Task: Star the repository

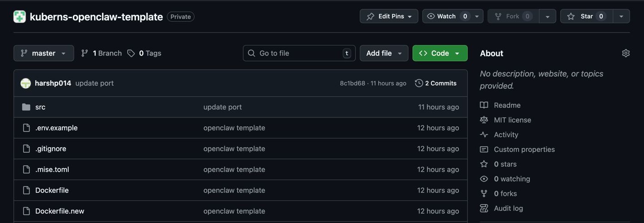Action: tap(586, 16)
